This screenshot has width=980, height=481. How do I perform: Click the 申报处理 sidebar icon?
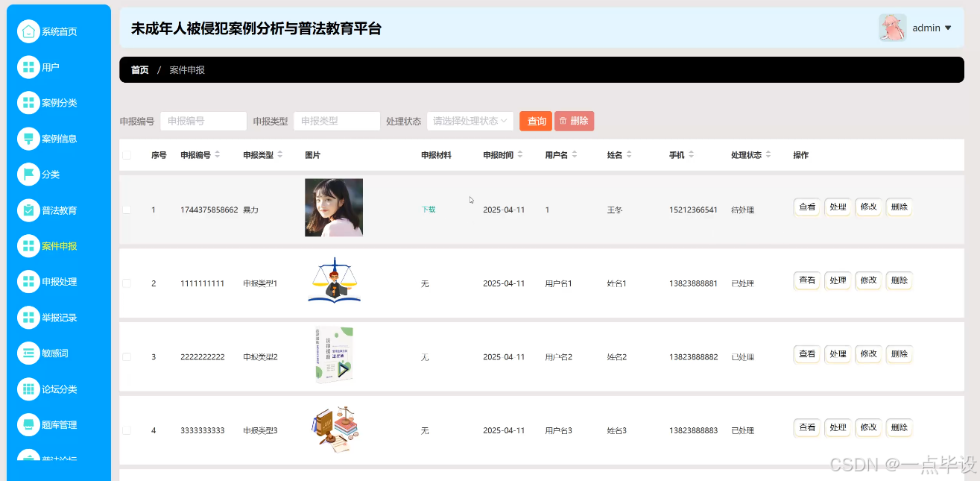point(28,282)
